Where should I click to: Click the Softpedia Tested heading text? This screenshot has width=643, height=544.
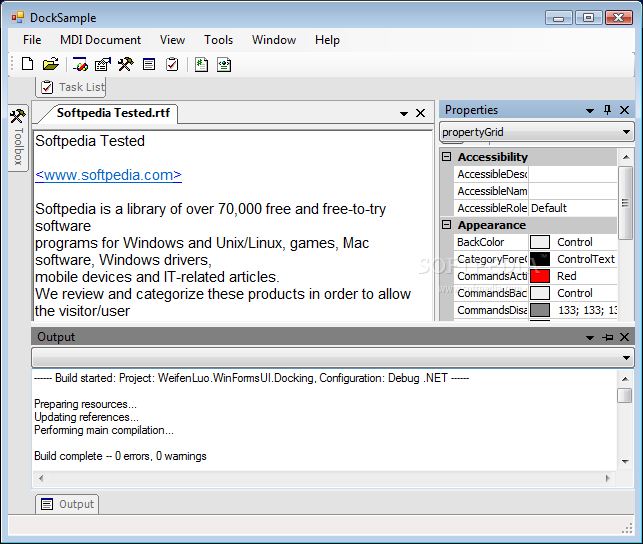point(90,141)
